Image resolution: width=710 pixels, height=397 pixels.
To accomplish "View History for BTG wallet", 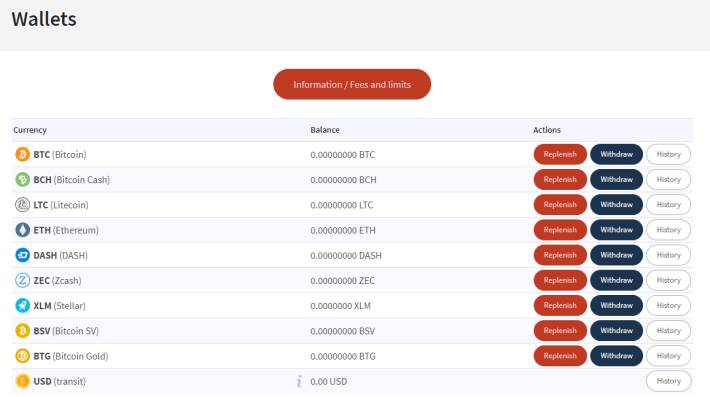I will coord(668,356).
